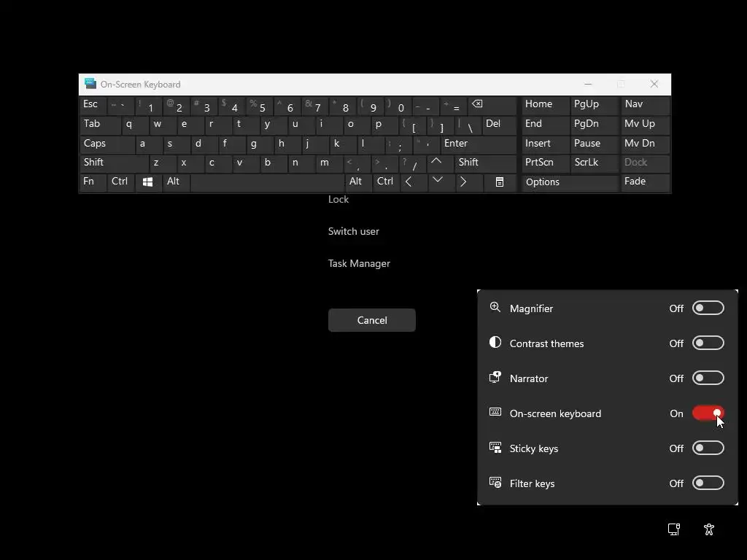Tap the left Ctrl key
The height and width of the screenshot is (560, 747).
tap(120, 182)
